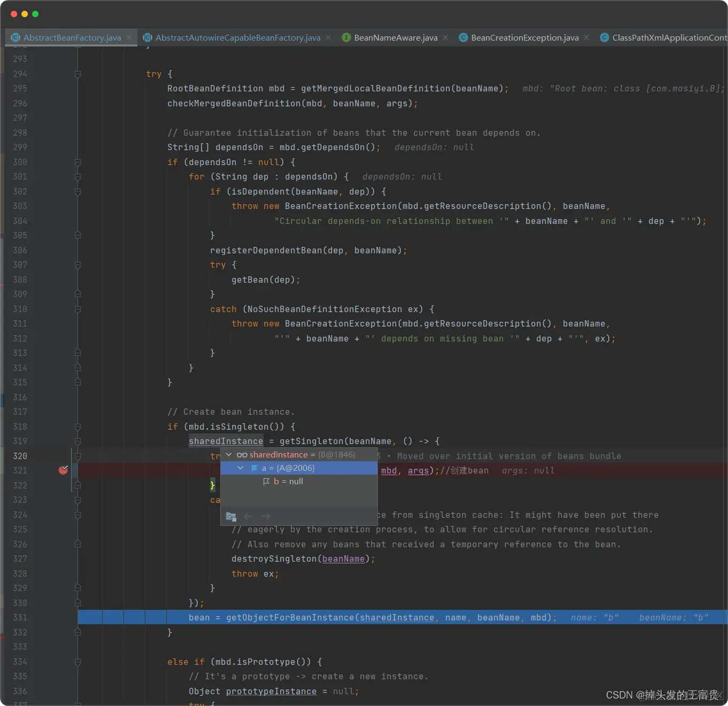Collapse the try block fold at line 294
The image size is (728, 706).
78,74
